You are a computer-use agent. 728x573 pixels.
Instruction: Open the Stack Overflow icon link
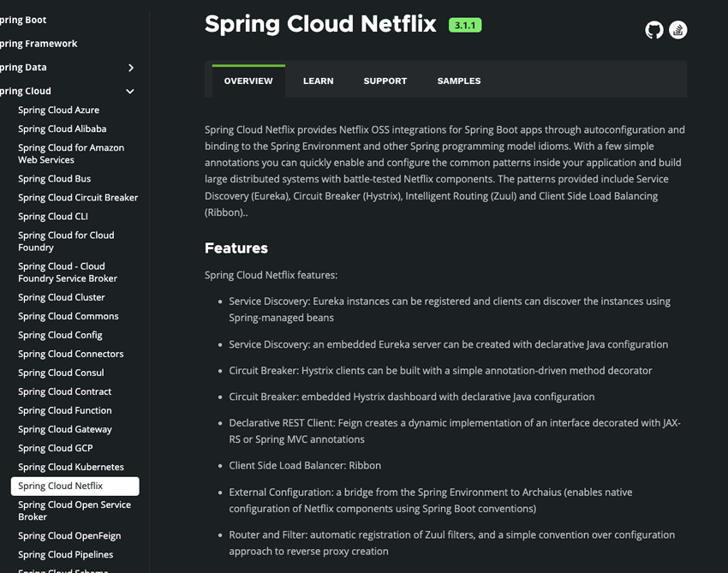click(678, 30)
